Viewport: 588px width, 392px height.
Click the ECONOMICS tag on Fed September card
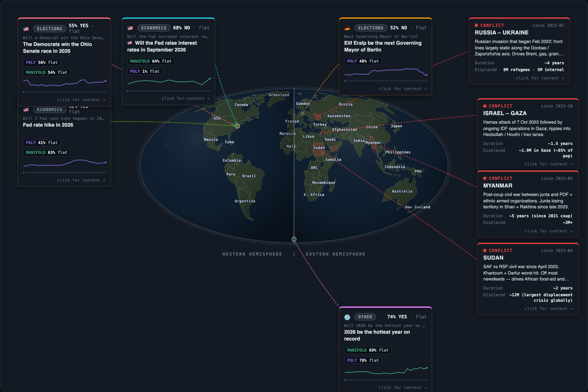pyautogui.click(x=154, y=28)
